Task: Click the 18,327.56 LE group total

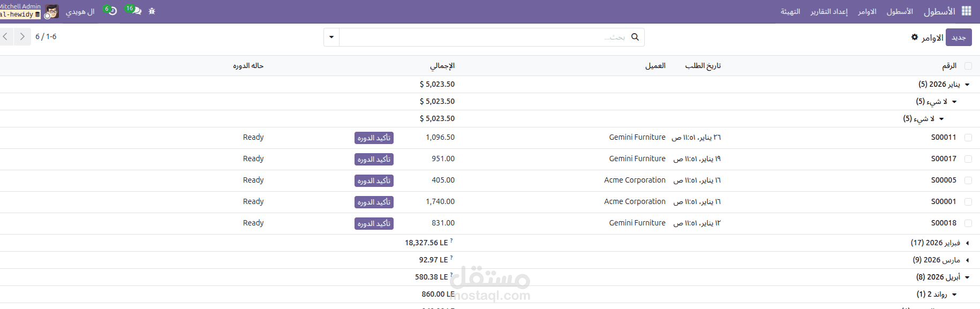Action: [426, 243]
